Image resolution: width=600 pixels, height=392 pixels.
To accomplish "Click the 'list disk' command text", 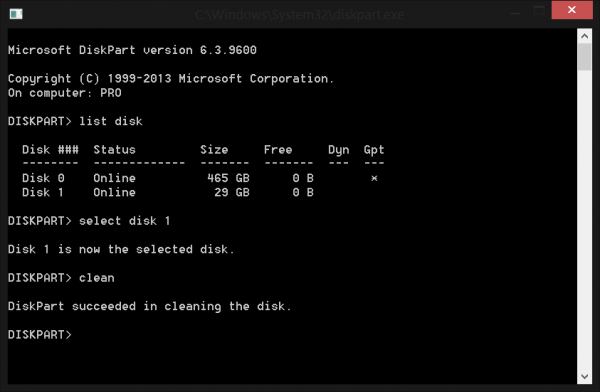I will [x=111, y=121].
